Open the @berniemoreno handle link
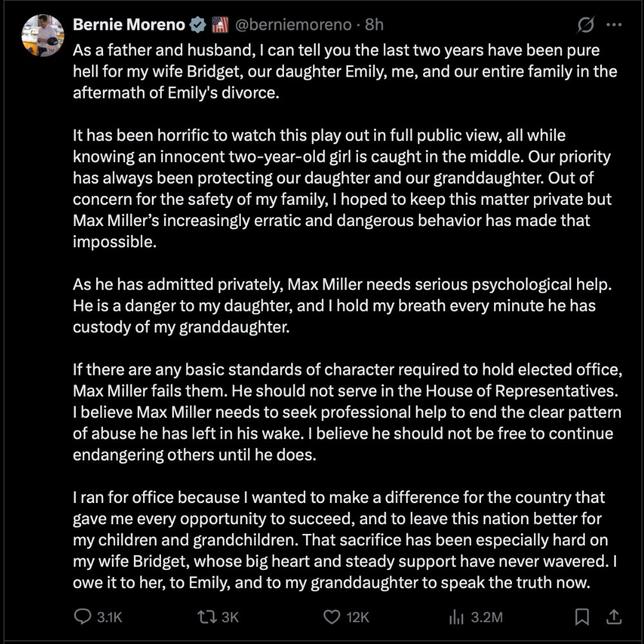 293,25
